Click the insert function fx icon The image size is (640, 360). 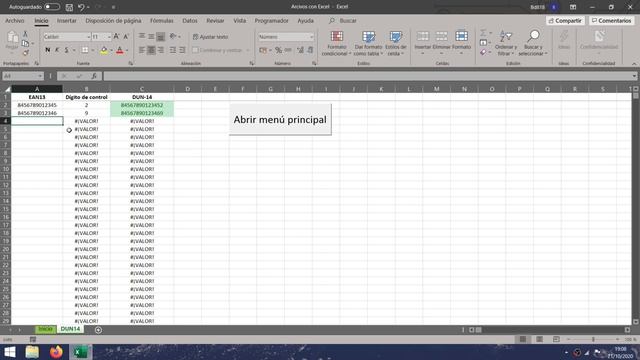pos(94,76)
